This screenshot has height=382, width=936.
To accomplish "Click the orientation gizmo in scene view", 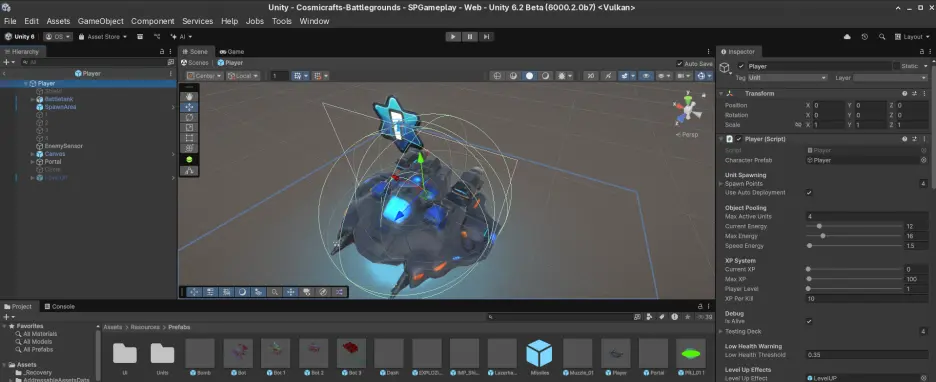I will point(688,110).
